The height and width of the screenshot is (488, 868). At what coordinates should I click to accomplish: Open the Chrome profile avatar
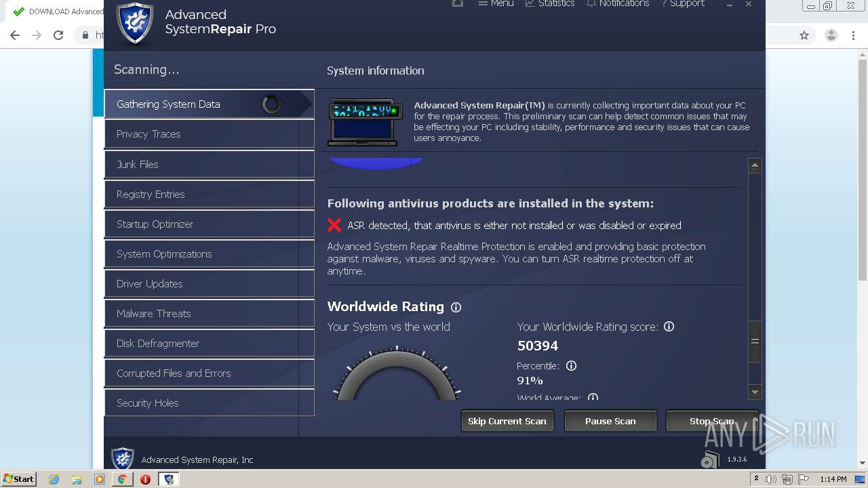831,35
